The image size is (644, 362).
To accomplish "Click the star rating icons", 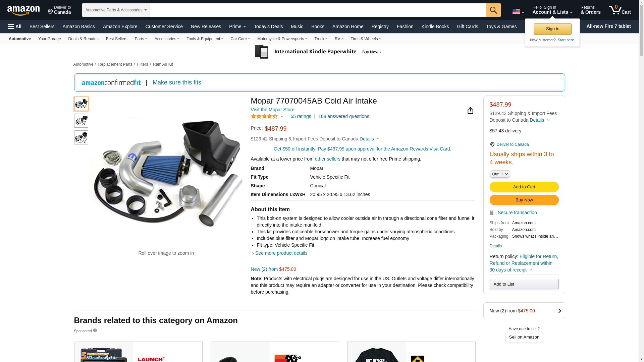I will click(x=264, y=116).
